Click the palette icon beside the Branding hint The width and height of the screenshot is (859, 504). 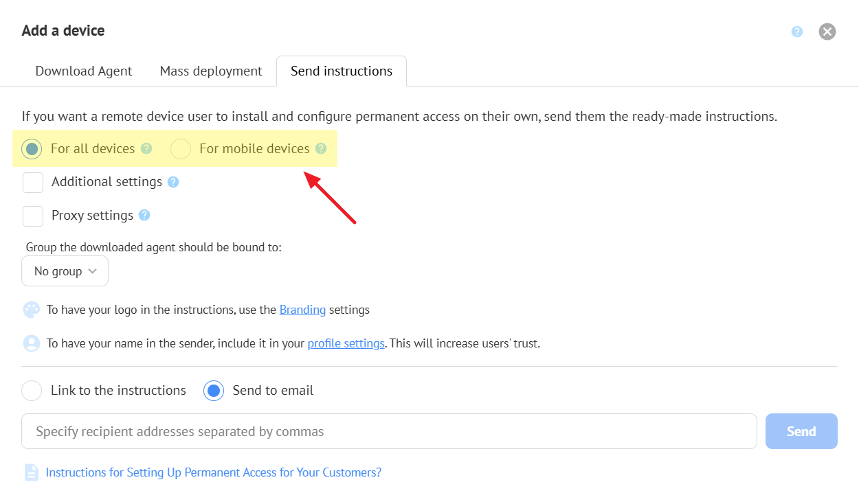pyautogui.click(x=32, y=310)
